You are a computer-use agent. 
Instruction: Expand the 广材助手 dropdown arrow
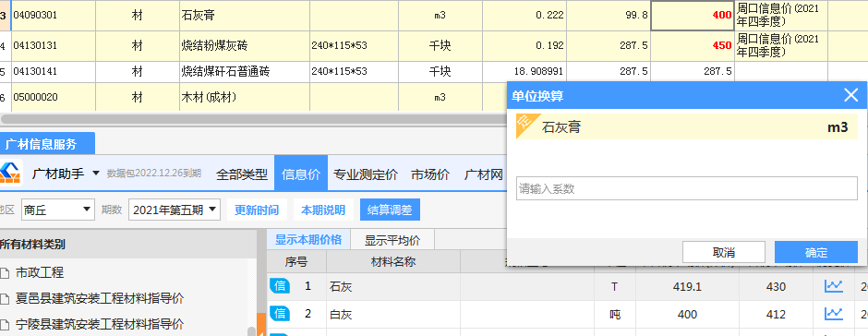coord(96,174)
